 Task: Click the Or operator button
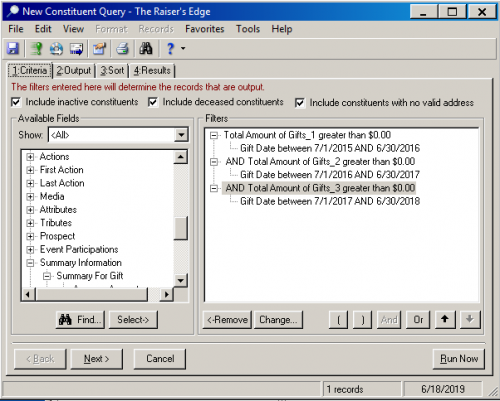(x=418, y=320)
